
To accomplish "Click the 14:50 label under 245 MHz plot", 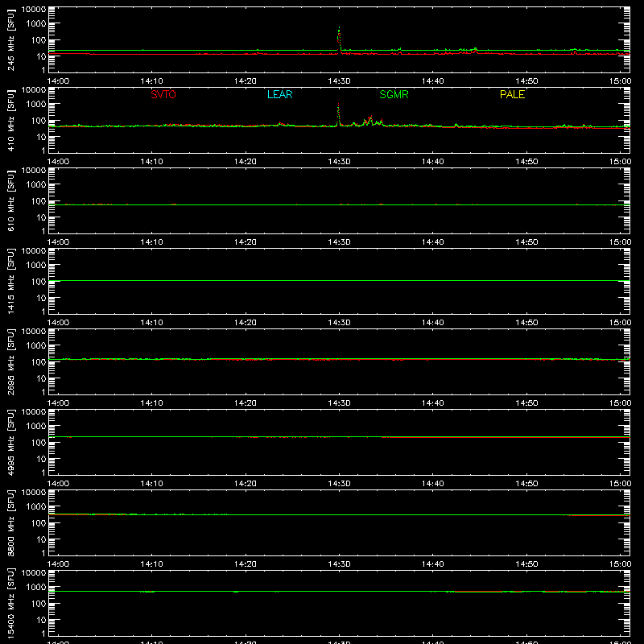I will coord(526,81).
